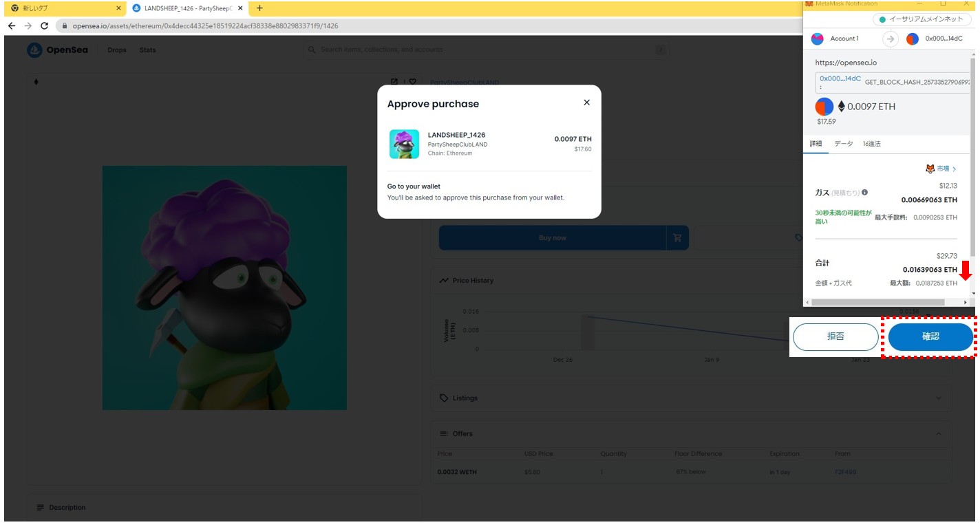980x527 pixels.
Task: Click the gas estimate info icon
Action: tap(865, 193)
